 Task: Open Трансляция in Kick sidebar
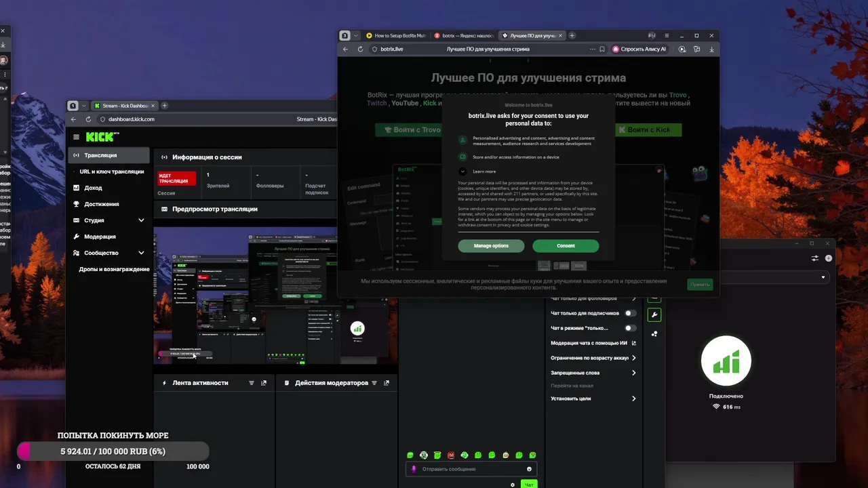point(108,155)
